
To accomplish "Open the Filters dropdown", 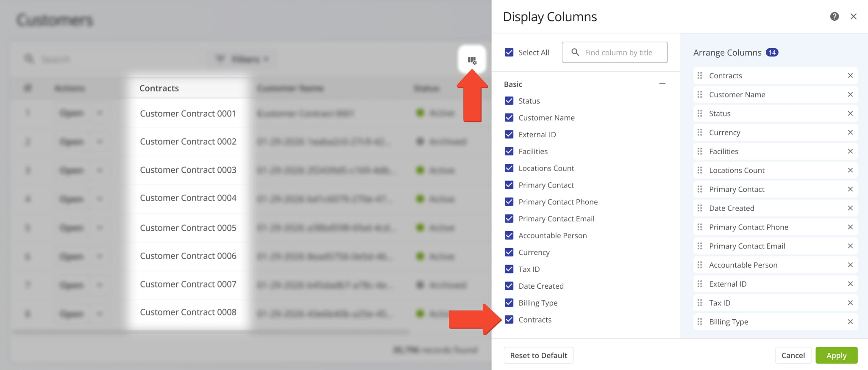I will (242, 59).
